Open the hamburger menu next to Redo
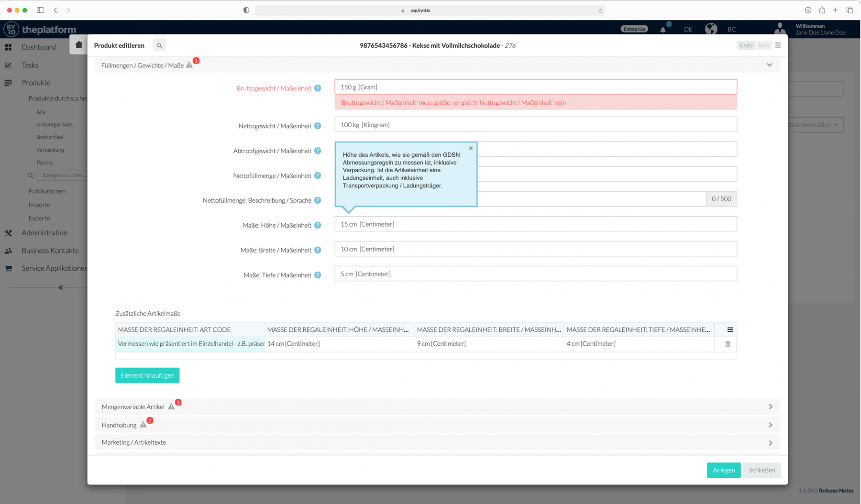Image resolution: width=861 pixels, height=504 pixels. click(778, 45)
